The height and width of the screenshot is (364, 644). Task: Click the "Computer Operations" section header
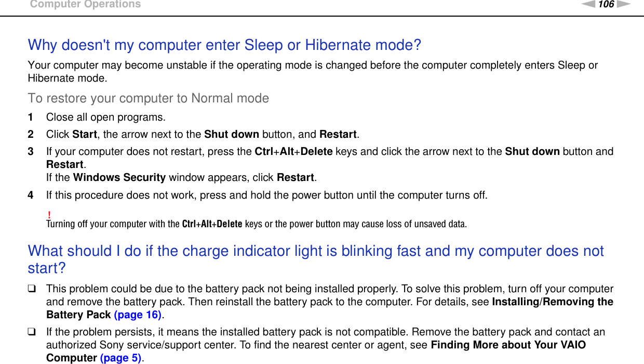pyautogui.click(x=85, y=5)
